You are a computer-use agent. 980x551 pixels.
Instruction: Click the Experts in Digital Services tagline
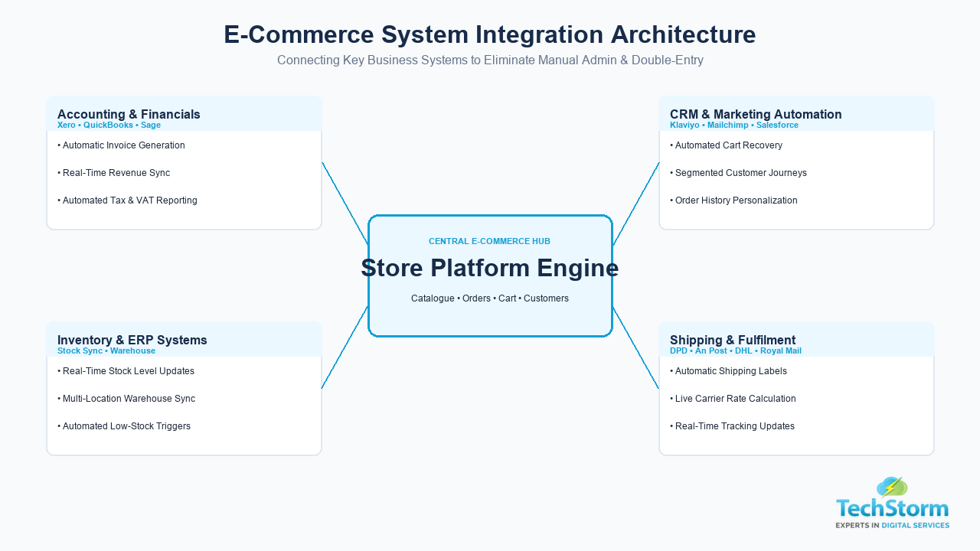893,525
